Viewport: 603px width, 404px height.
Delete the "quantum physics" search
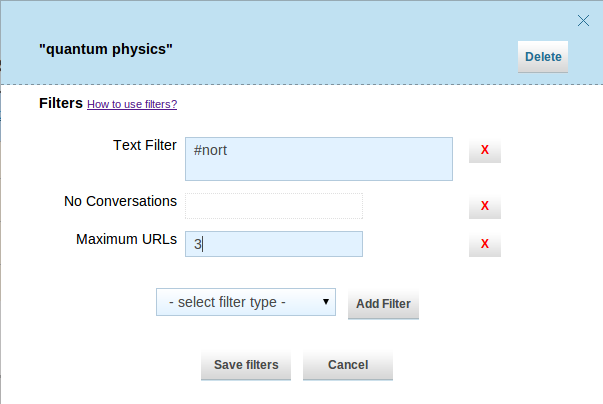(x=543, y=57)
